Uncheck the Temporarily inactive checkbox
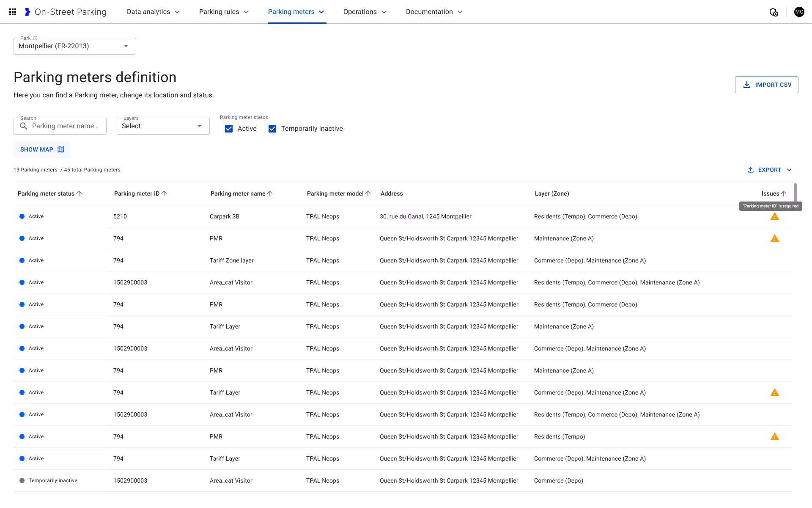Viewport: 812px width, 508px height. click(272, 129)
